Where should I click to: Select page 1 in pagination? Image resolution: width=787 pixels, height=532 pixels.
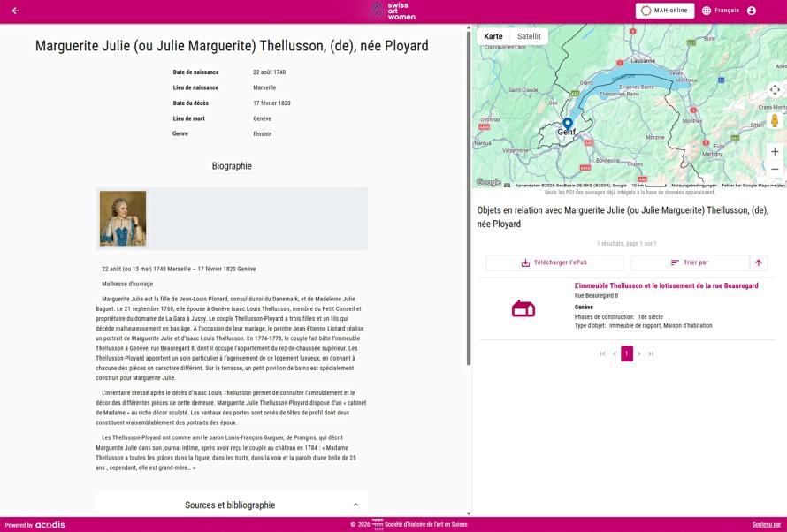pyautogui.click(x=627, y=354)
